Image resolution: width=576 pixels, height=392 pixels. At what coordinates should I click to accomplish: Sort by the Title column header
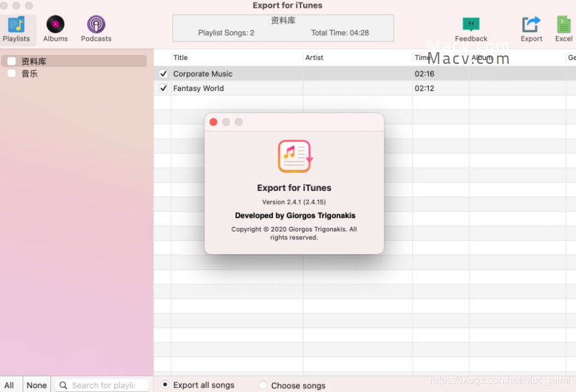click(237, 57)
